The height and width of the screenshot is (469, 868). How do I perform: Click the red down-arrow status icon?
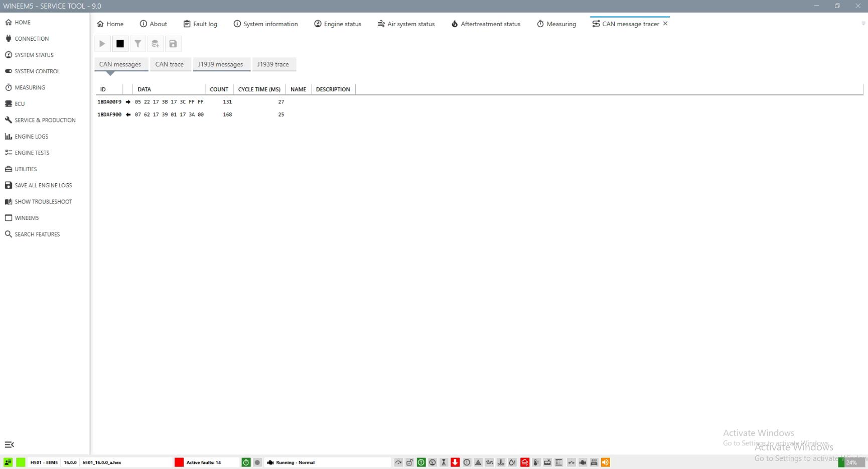coord(455,462)
